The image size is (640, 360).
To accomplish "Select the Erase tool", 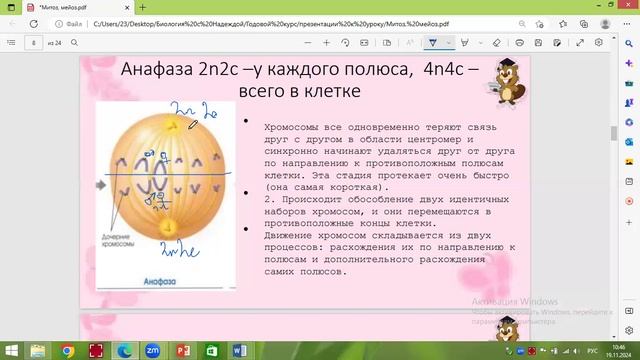I will [x=497, y=42].
